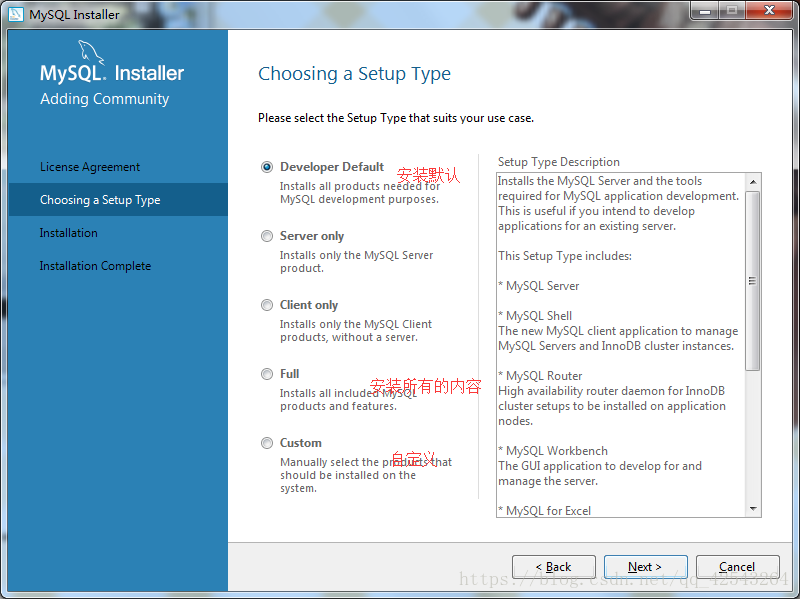The height and width of the screenshot is (599, 800).
Task: Click the description box scroll-down arrow
Action: click(753, 509)
